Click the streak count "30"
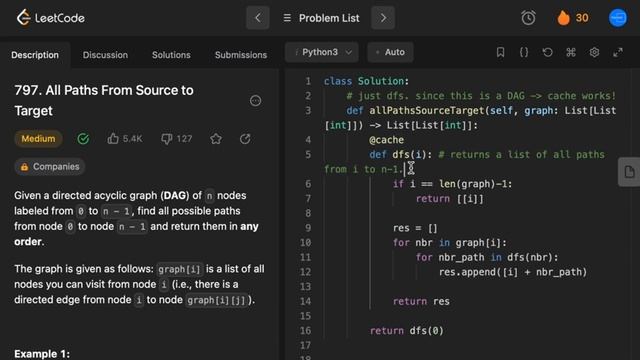 pyautogui.click(x=582, y=18)
